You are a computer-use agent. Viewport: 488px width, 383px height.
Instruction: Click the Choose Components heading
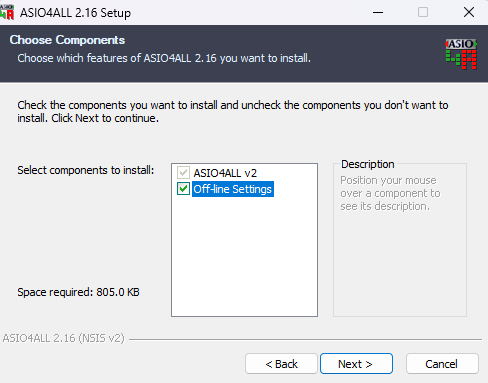(x=67, y=40)
